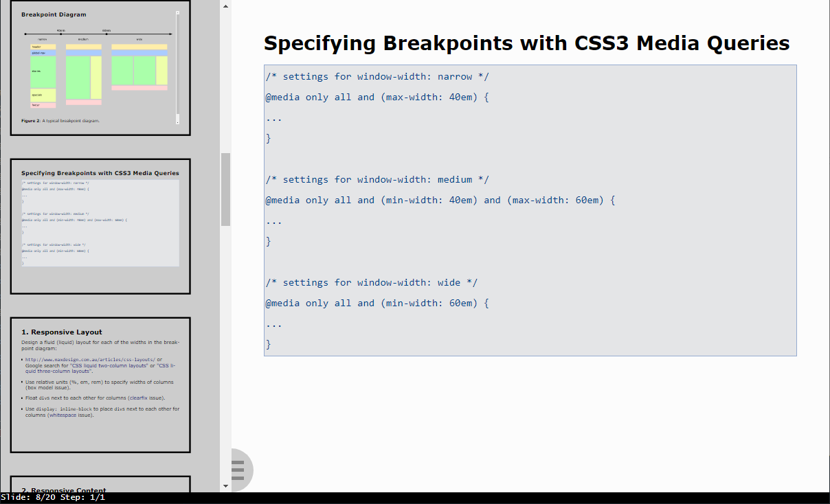Select the sidebar scrollbar thumb
The image size is (830, 504).
[225, 190]
